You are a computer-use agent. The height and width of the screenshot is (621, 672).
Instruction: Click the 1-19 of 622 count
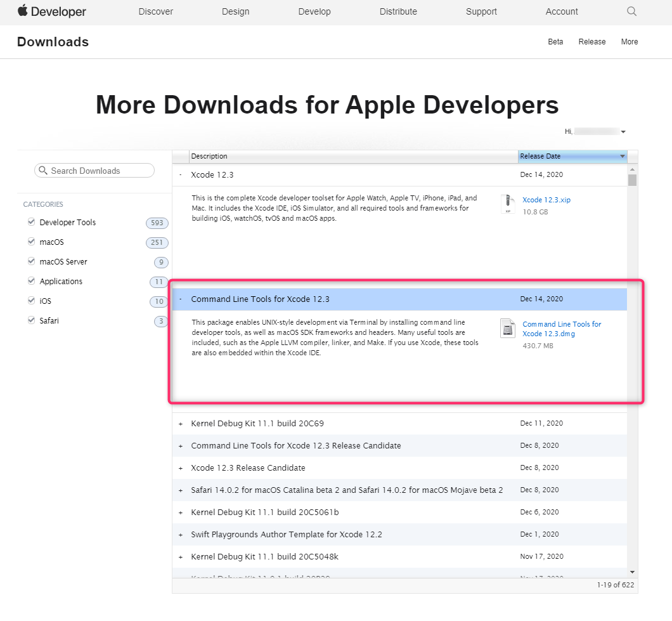click(x=616, y=585)
